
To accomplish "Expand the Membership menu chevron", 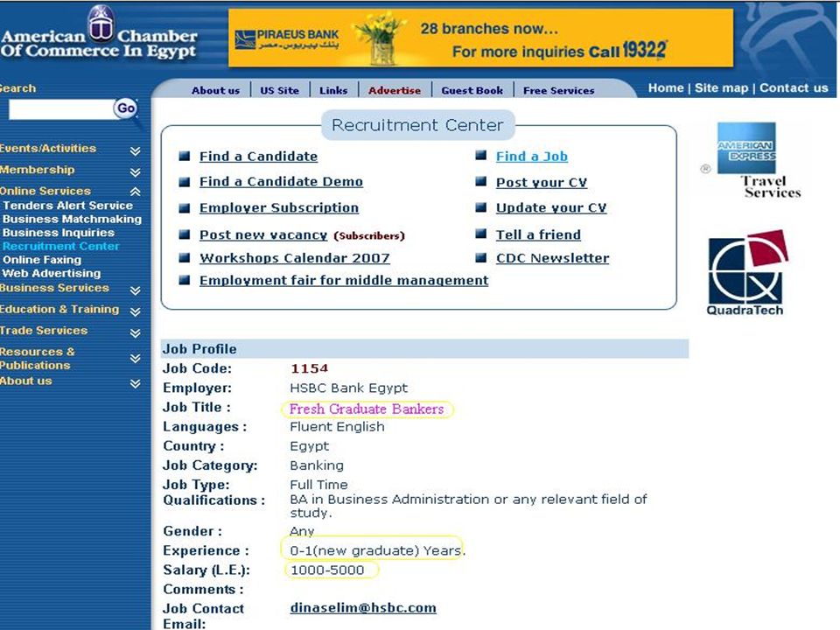I will (136, 172).
